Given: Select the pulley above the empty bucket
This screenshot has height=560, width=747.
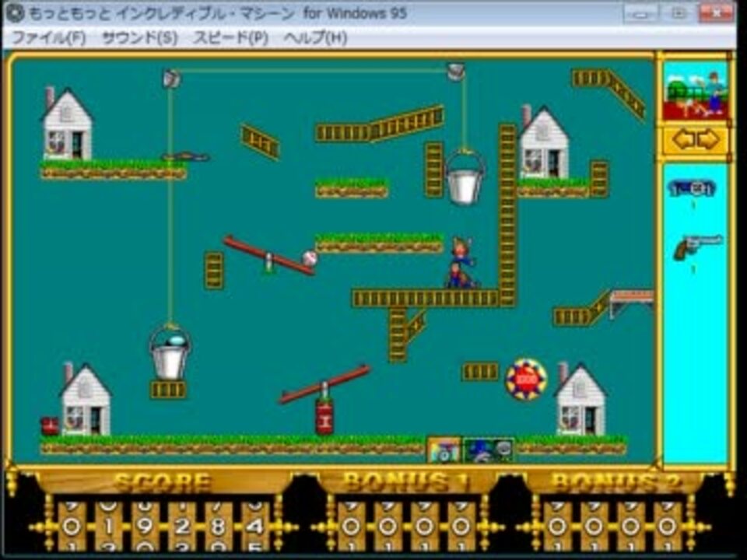Looking at the screenshot, I should pos(456,72).
